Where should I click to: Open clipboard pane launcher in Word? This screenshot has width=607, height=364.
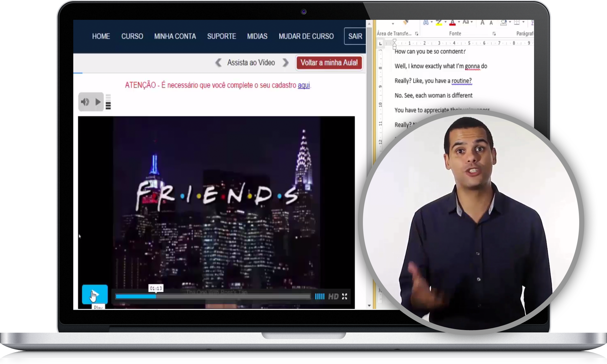click(x=417, y=34)
